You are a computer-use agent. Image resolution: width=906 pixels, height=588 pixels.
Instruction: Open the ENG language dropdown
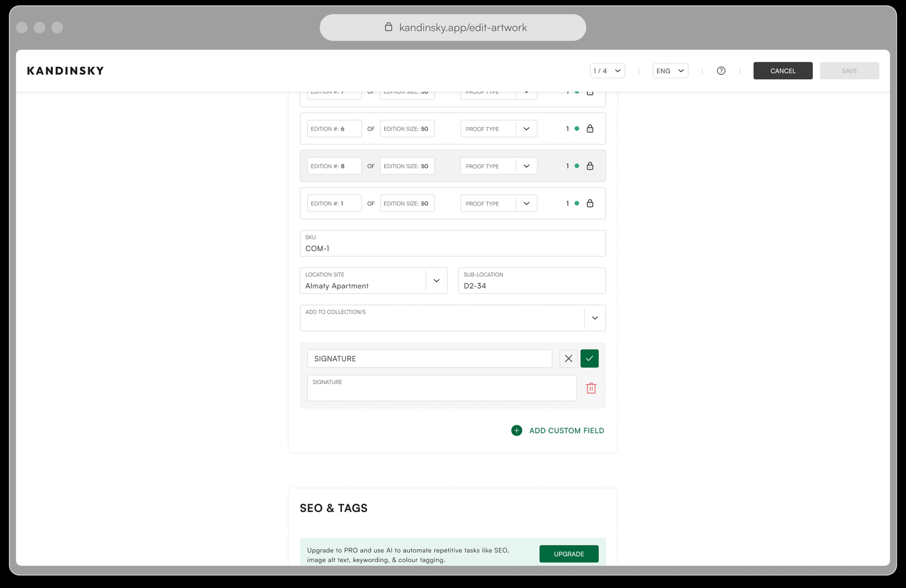click(x=670, y=71)
